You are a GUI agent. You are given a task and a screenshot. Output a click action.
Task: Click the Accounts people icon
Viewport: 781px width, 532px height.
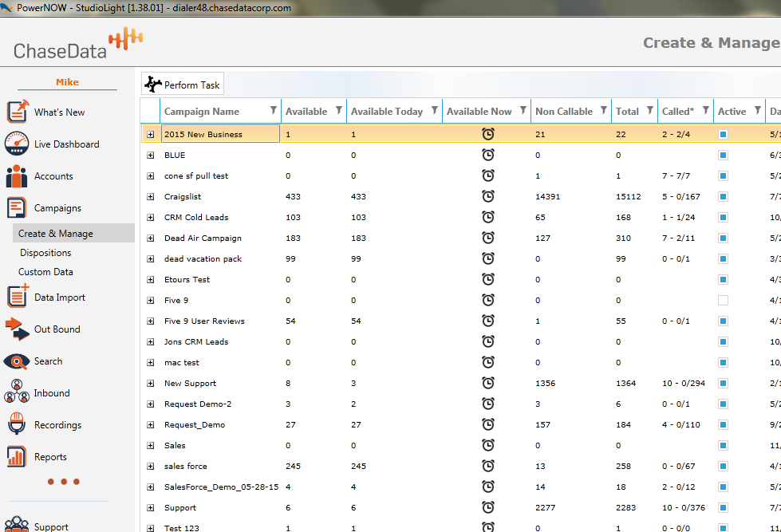[18, 176]
